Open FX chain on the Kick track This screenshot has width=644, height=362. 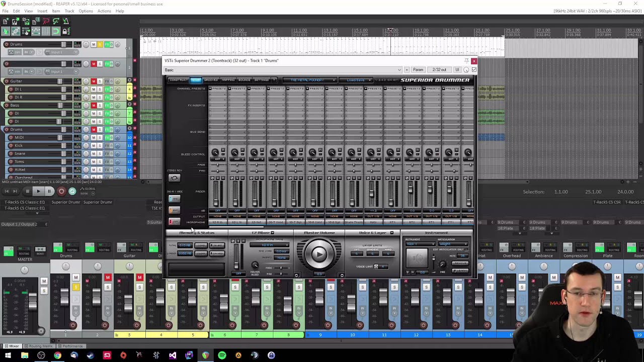107,145
